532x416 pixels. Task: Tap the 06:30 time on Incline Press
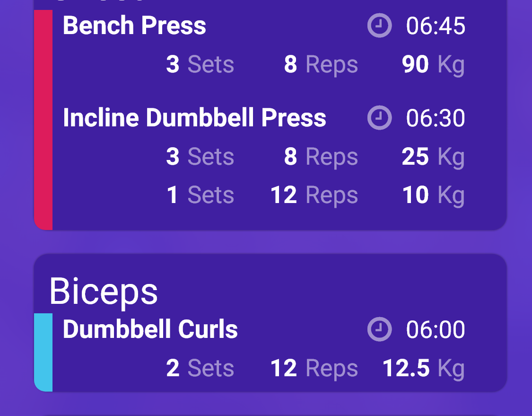pos(436,118)
